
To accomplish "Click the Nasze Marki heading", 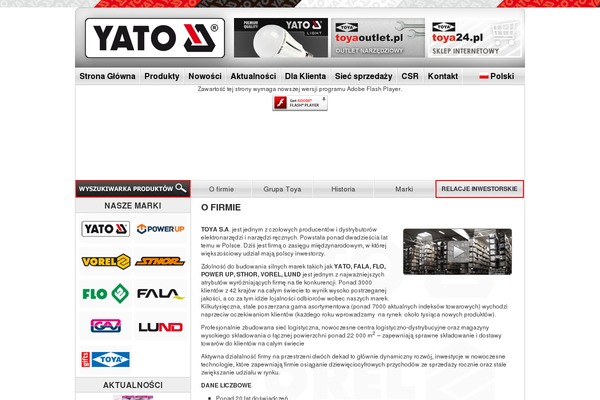I will (x=133, y=206).
